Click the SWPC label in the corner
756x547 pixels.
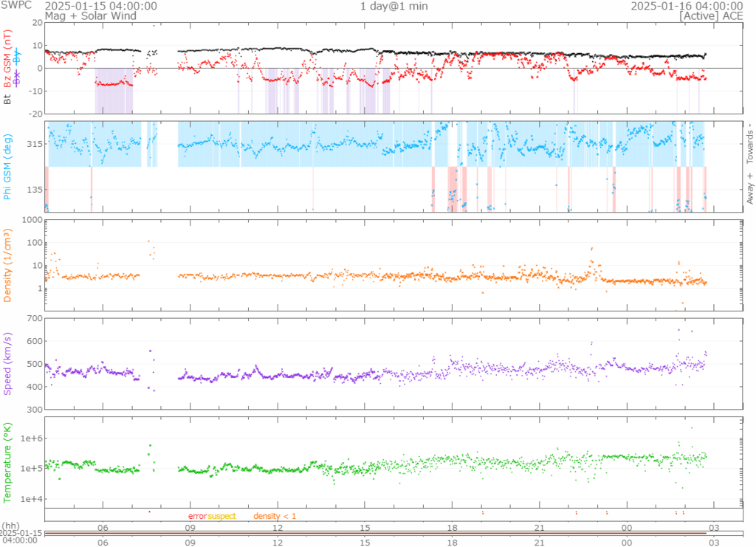(15, 6)
